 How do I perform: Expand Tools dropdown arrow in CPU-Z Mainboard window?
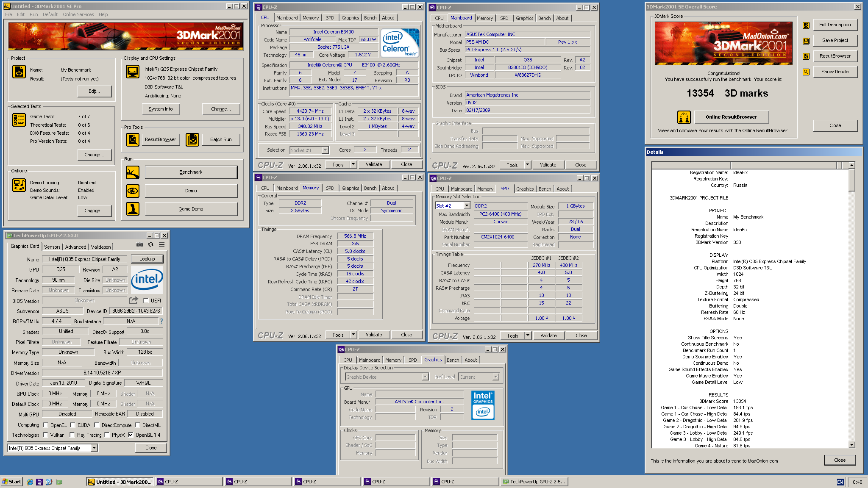[527, 165]
